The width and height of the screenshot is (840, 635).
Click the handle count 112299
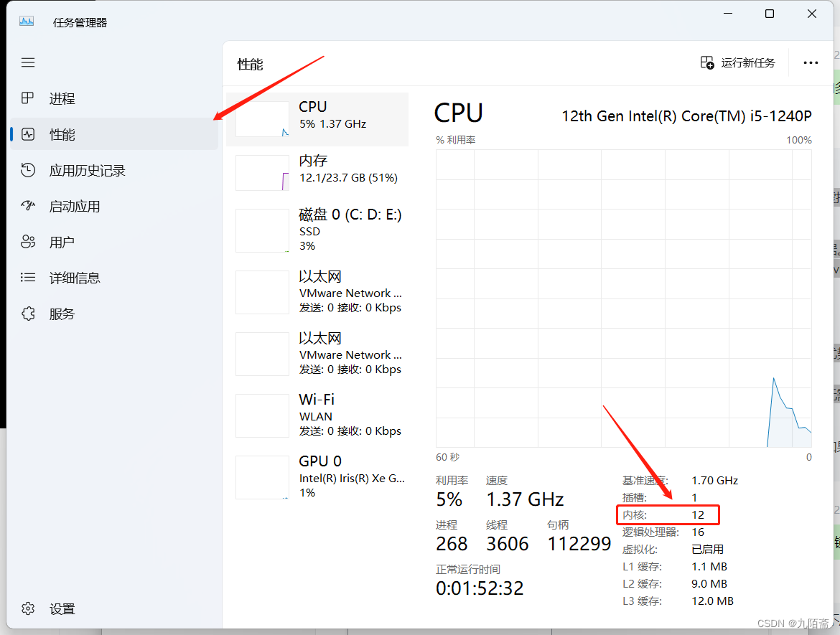[x=579, y=544]
